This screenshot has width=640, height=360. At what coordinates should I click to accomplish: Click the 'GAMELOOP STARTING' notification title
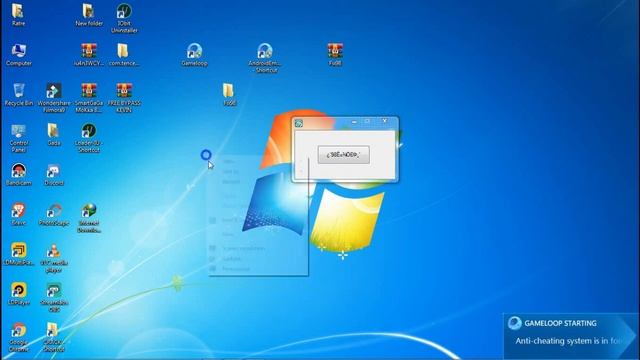(560, 323)
